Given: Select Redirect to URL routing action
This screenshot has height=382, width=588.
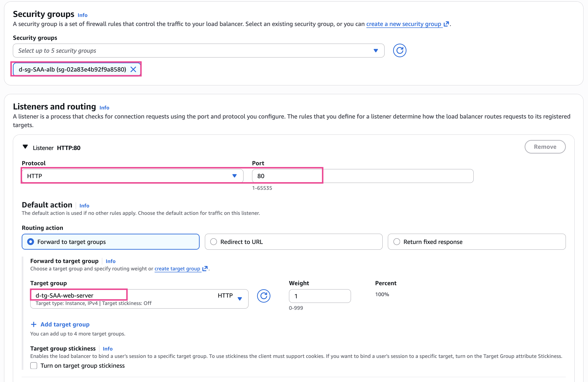Looking at the screenshot, I should pyautogui.click(x=214, y=242).
